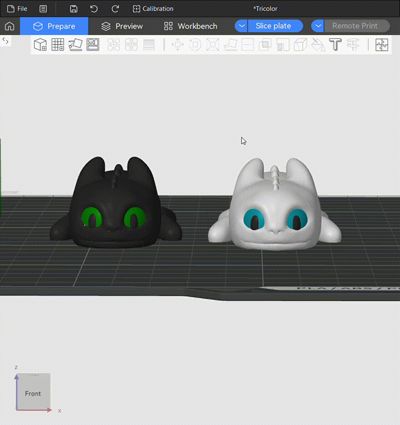Viewport: 400px width, 425px height.
Task: Click the Add model cube icon
Action: [x=40, y=45]
